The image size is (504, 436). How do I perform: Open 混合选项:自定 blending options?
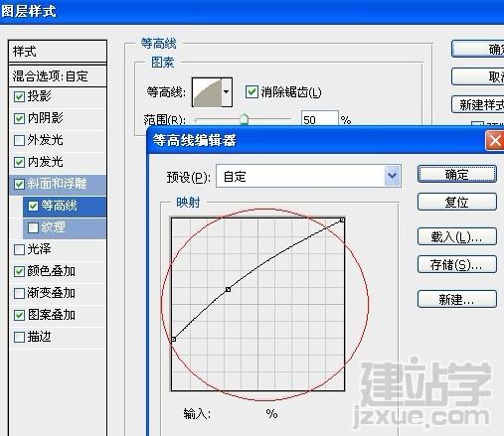pos(58,76)
